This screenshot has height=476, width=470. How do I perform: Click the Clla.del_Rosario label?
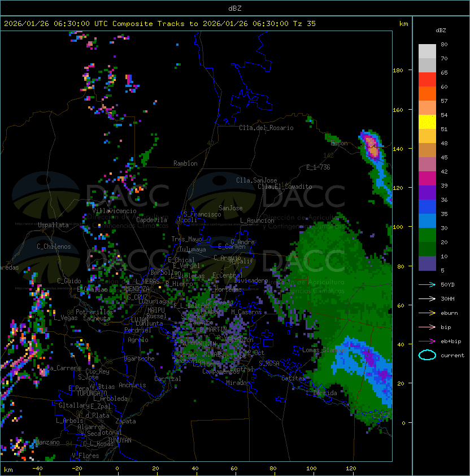click(266, 128)
